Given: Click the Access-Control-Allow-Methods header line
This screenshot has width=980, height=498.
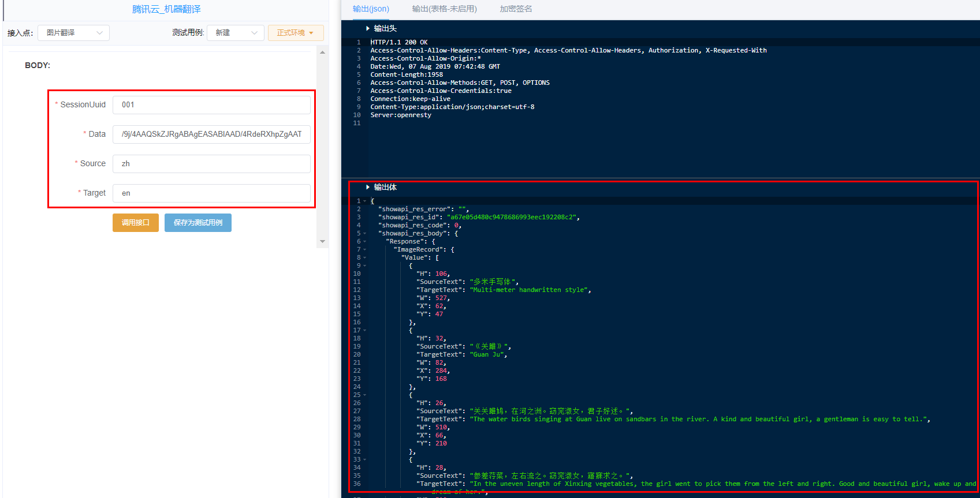Looking at the screenshot, I should pyautogui.click(x=460, y=83).
